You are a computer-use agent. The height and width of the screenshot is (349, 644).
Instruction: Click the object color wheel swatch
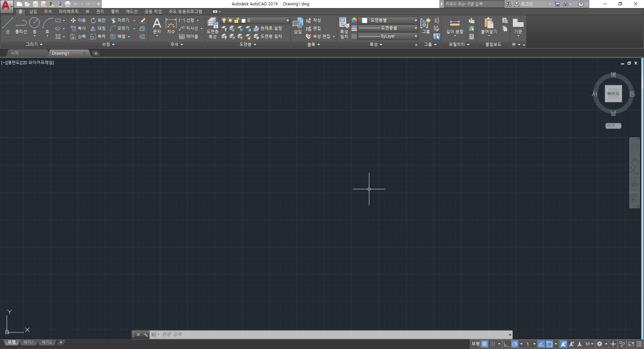point(354,20)
